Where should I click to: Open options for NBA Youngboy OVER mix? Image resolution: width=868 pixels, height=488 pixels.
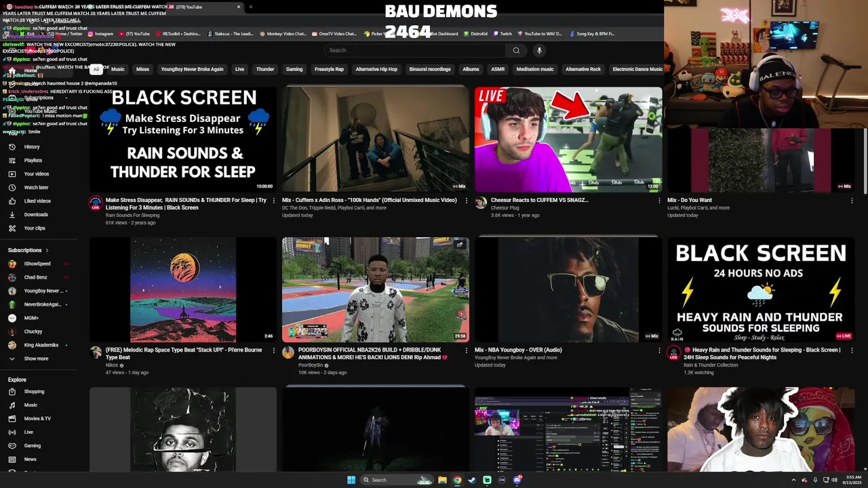tap(659, 350)
